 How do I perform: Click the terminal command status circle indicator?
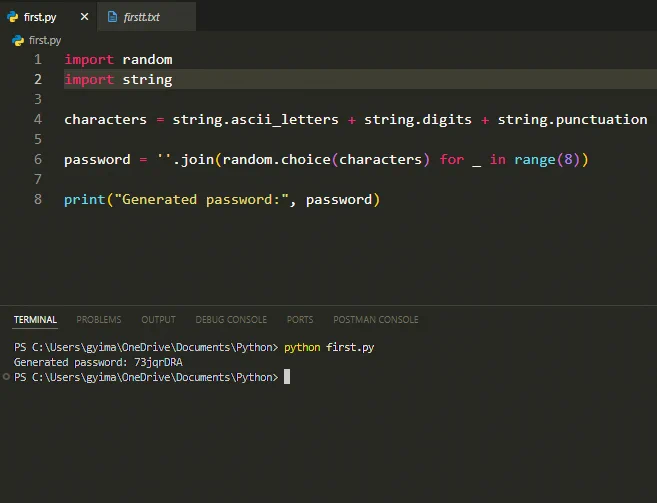point(6,377)
